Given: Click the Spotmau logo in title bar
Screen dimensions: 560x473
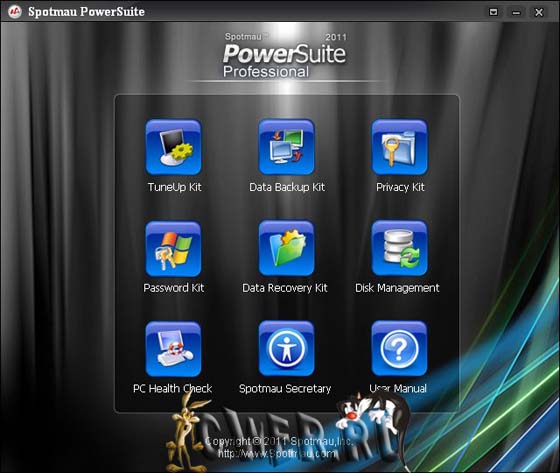Looking at the screenshot, I should click(15, 12).
